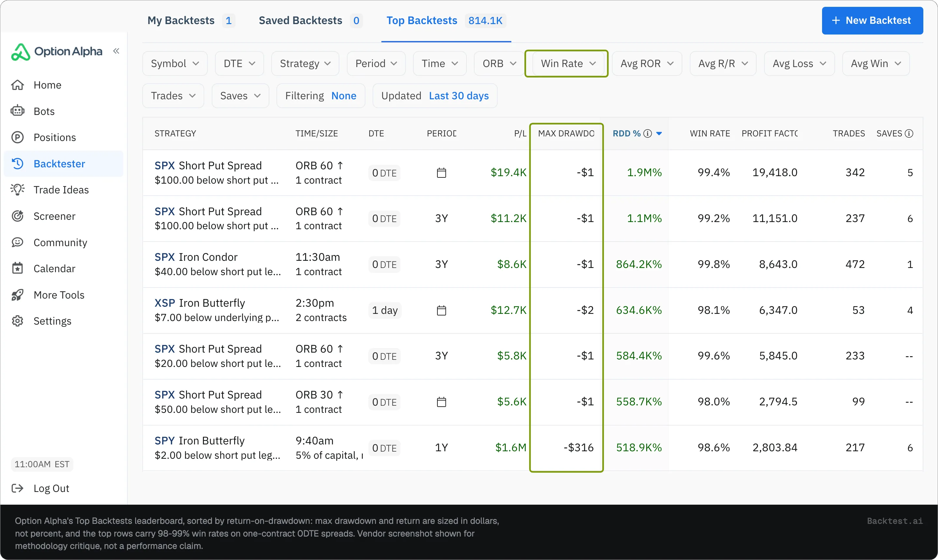The height and width of the screenshot is (560, 938).
Task: Open Bots from the sidebar
Action: pyautogui.click(x=64, y=111)
